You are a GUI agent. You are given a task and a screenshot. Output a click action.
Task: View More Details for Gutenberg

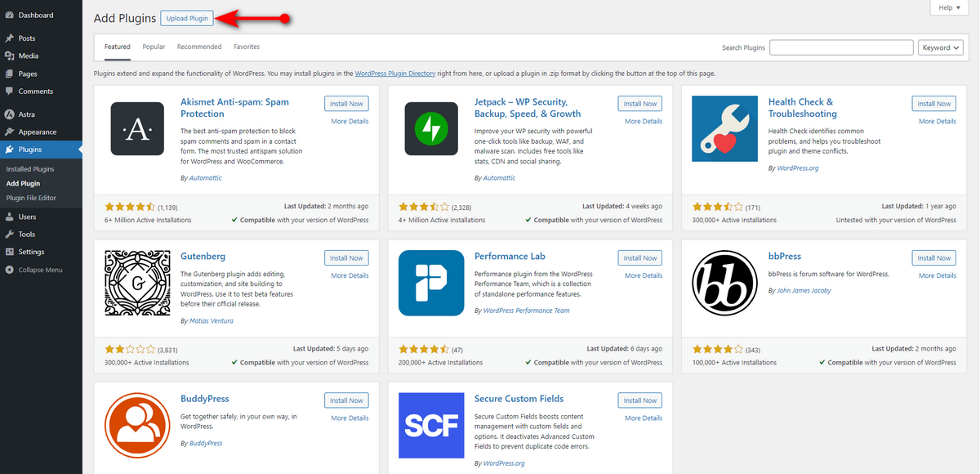coord(350,275)
